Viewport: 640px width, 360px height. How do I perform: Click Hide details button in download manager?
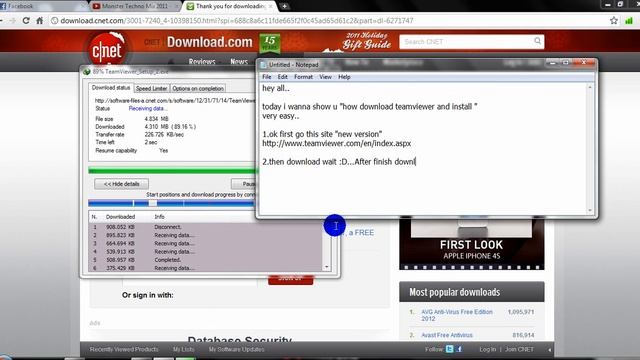tap(122, 184)
